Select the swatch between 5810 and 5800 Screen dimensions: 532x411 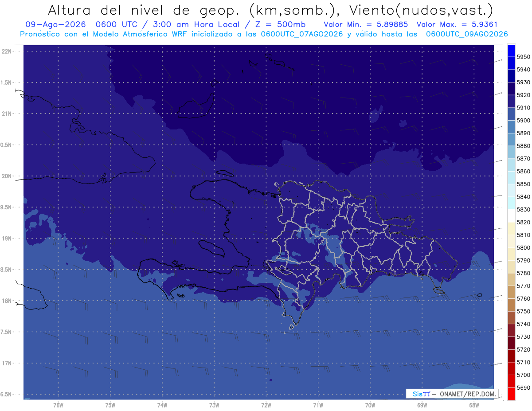pyautogui.click(x=511, y=241)
